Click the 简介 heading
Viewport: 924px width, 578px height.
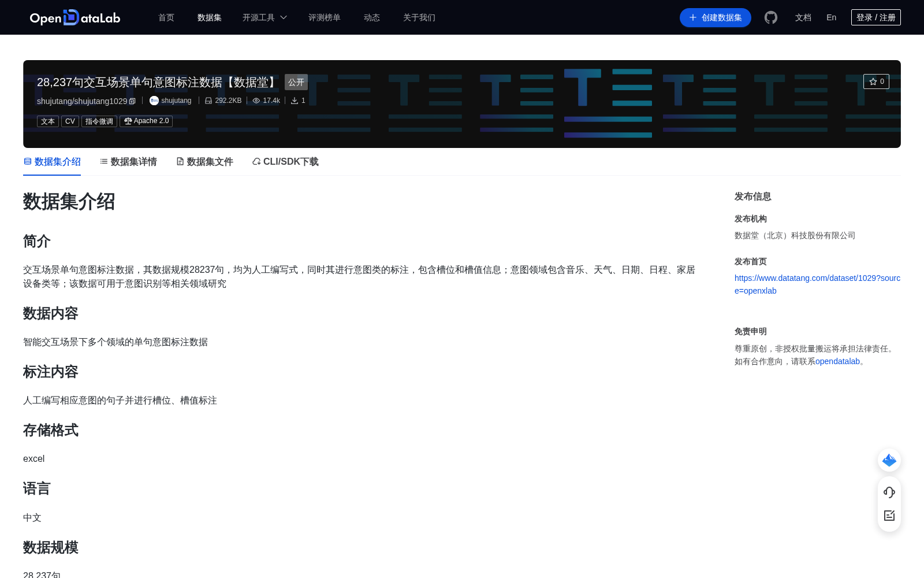pyautogui.click(x=37, y=241)
